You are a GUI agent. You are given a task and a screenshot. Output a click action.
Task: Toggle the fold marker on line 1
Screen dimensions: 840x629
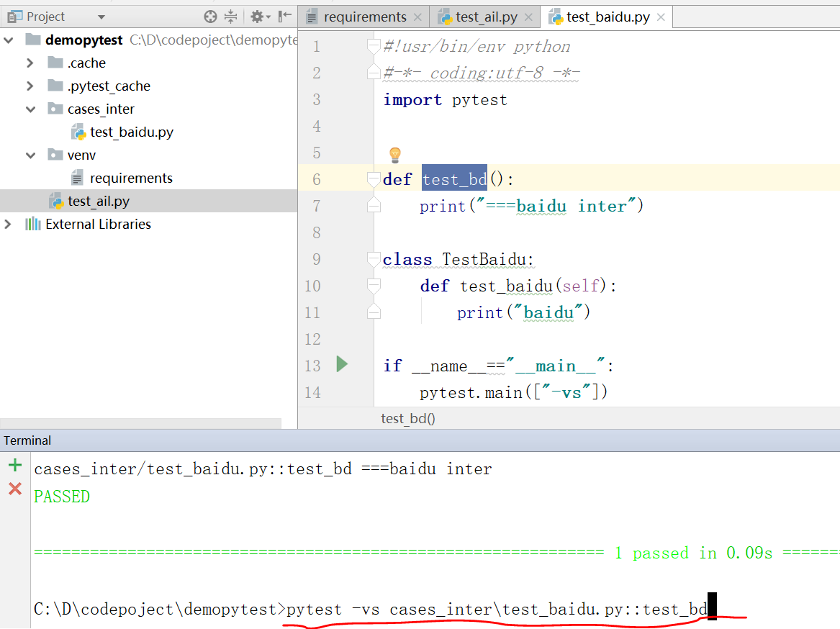click(x=374, y=47)
